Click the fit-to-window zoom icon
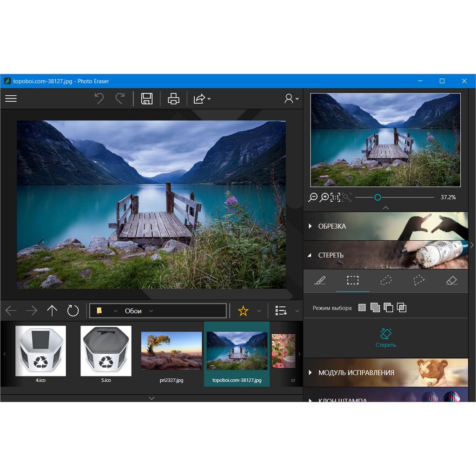 347,197
